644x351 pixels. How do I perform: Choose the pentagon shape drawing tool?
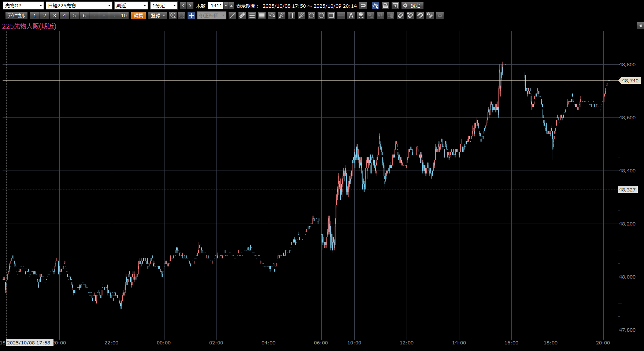point(311,15)
